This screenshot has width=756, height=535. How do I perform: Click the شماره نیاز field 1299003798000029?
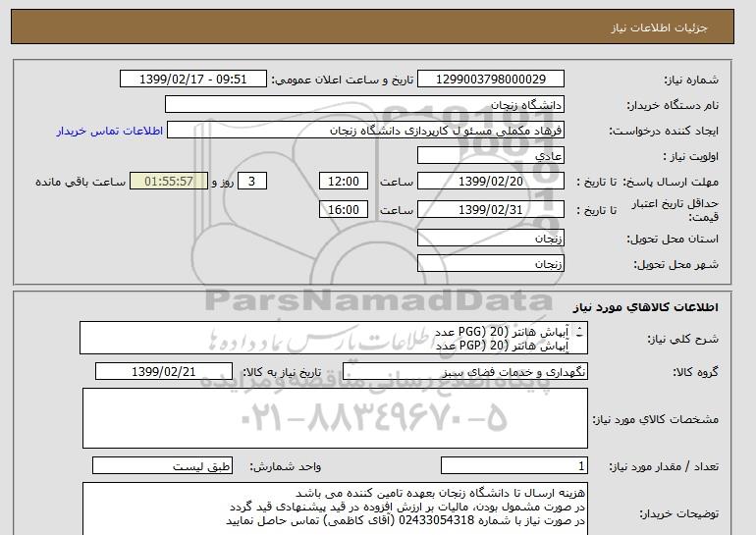pos(490,80)
